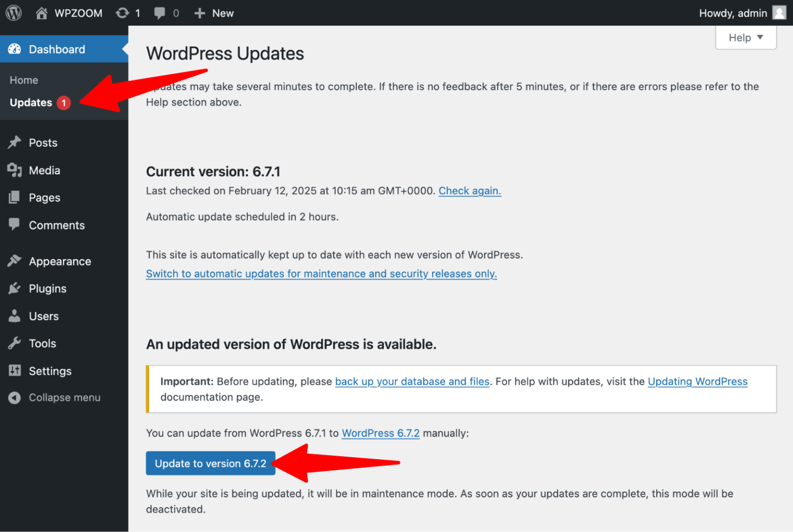This screenshot has width=793, height=532.
Task: Open the Check again link
Action: pos(469,190)
